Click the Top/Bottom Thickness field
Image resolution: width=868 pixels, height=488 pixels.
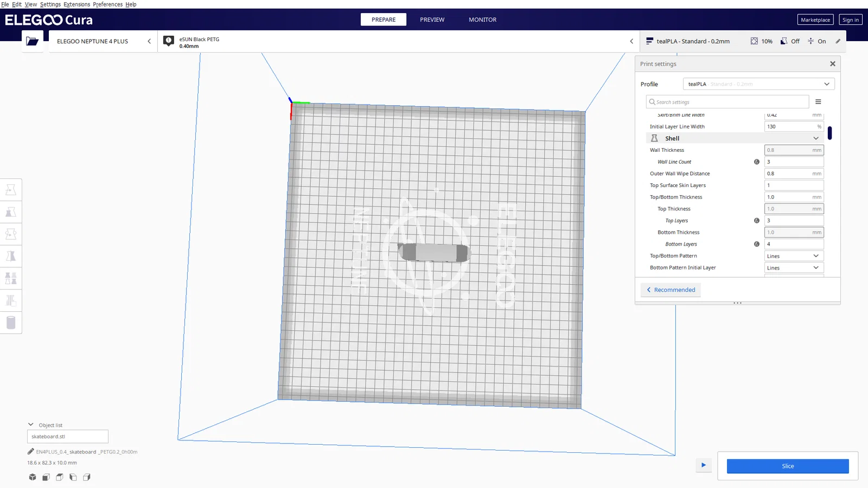[794, 197]
